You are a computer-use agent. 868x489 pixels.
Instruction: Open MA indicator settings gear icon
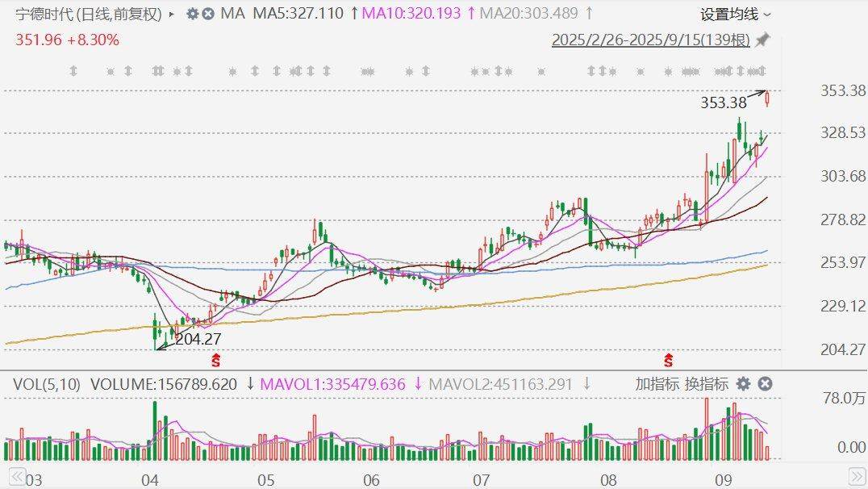[192, 14]
